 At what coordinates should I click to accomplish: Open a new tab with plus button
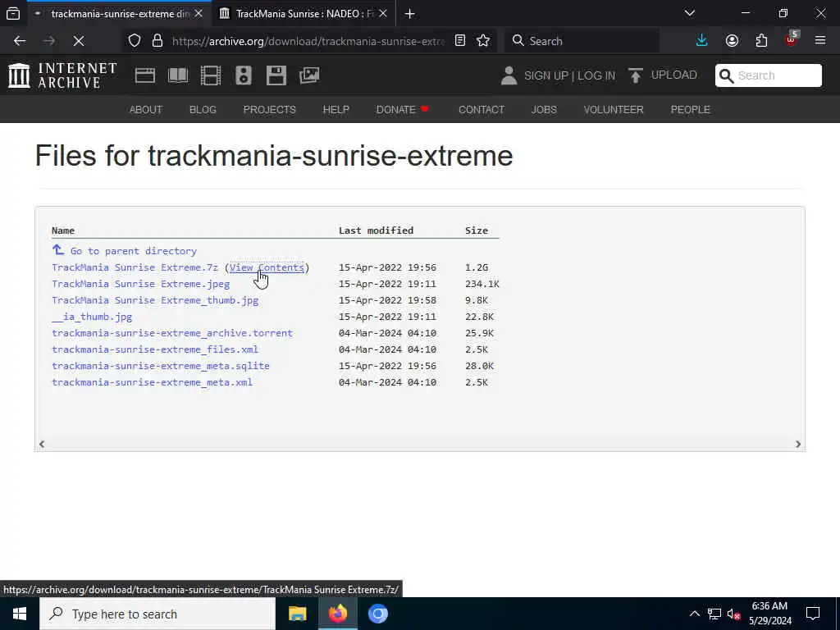coord(410,14)
